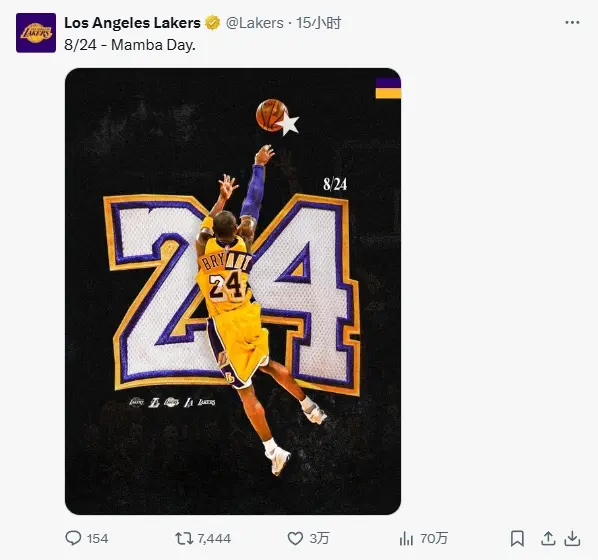Download the image using download icon

[x=572, y=539]
